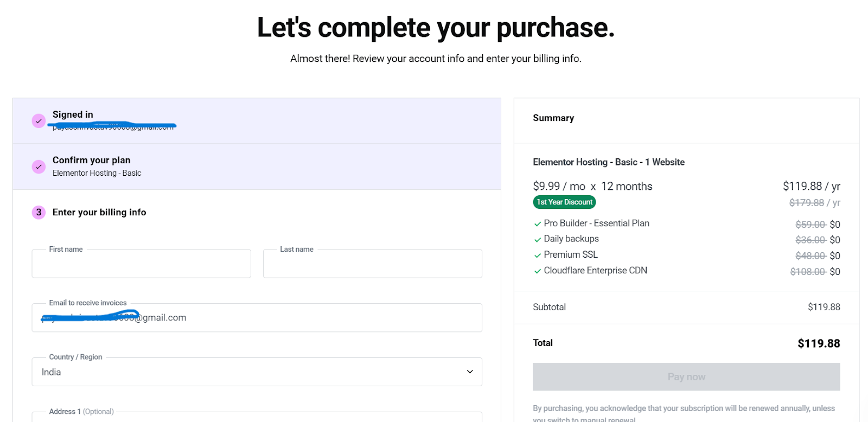
Task: Click the chevron arrow in Country field
Action: pyautogui.click(x=470, y=372)
